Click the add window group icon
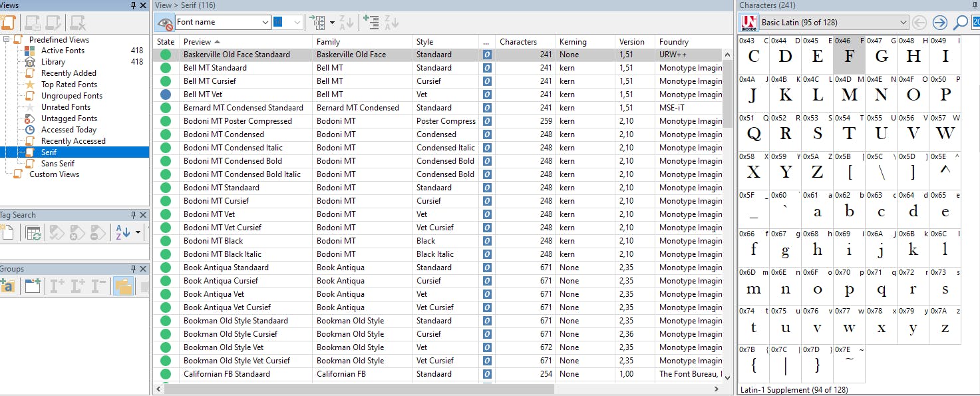This screenshot has height=396, width=980. click(x=33, y=286)
